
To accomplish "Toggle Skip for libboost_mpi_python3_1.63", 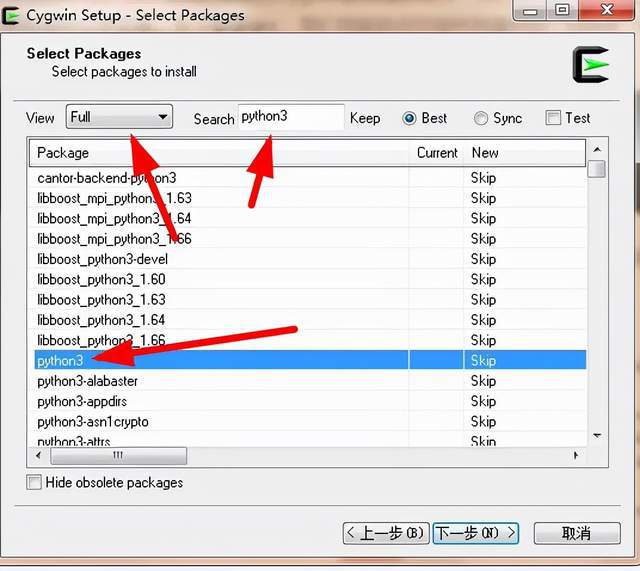I will point(483,198).
